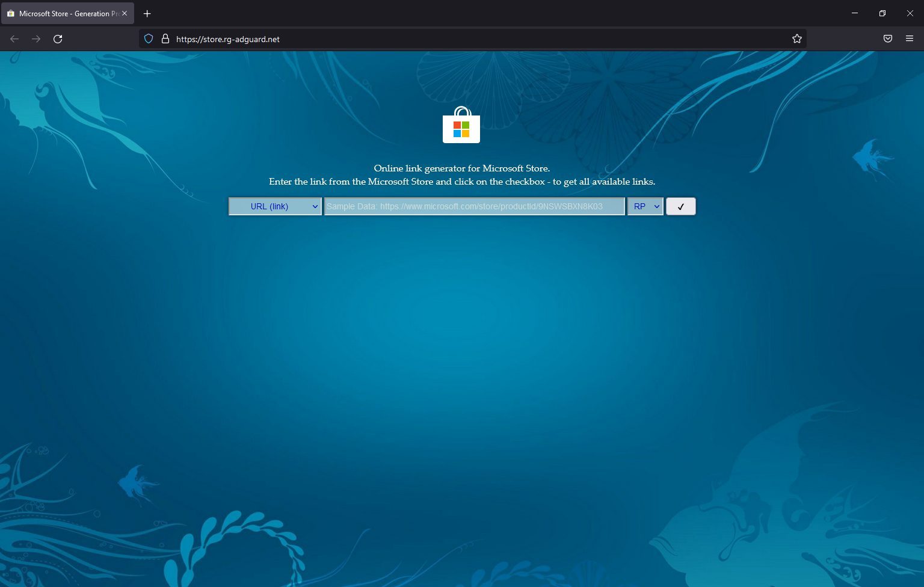Bookmark this page with the star icon
924x587 pixels.
point(797,39)
